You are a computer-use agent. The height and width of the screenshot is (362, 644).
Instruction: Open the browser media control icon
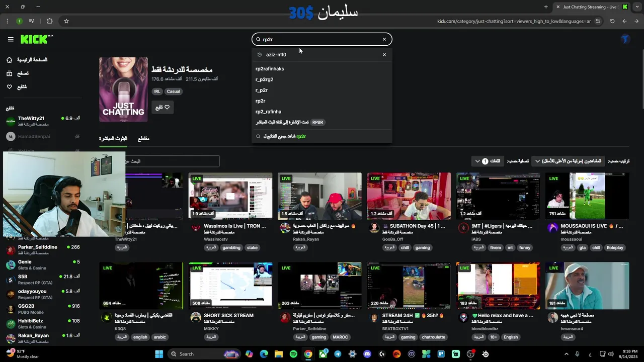[x=32, y=21]
